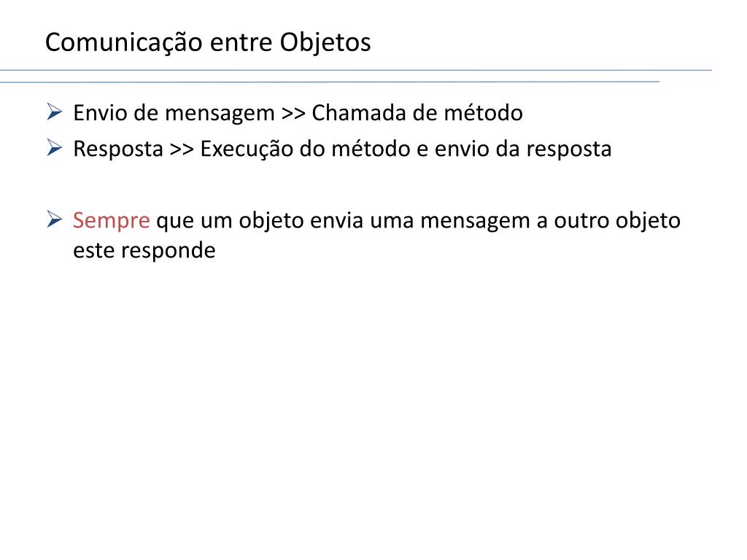Click the text "este responde"
This screenshot has height=560, width=747.
[x=144, y=251]
